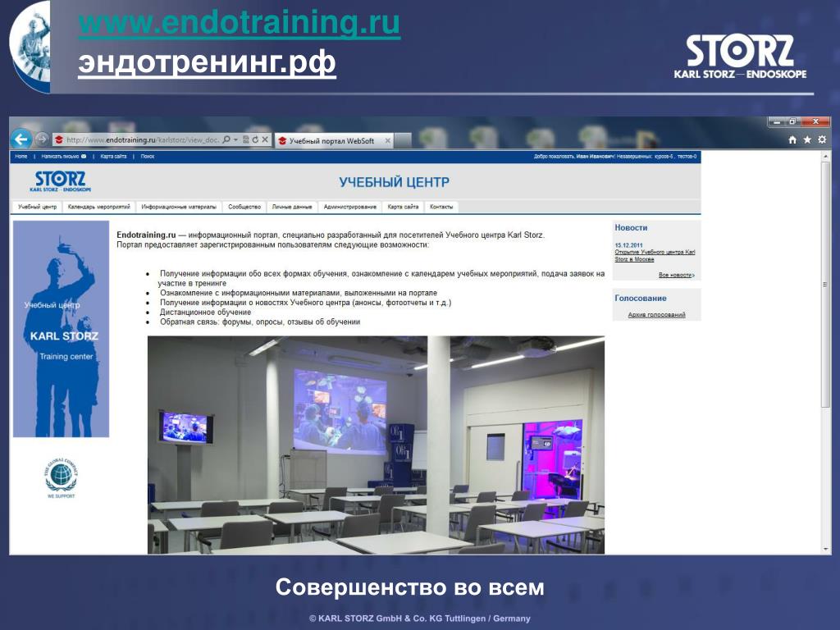Select the 'Сообщество' navigation tab
The height and width of the screenshot is (630, 840).
[x=244, y=207]
